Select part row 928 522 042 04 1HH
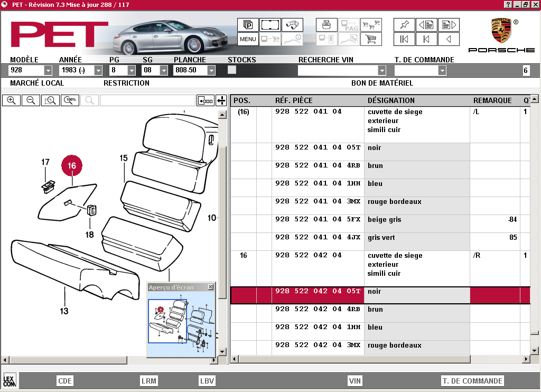541x392 pixels. [x=380, y=331]
